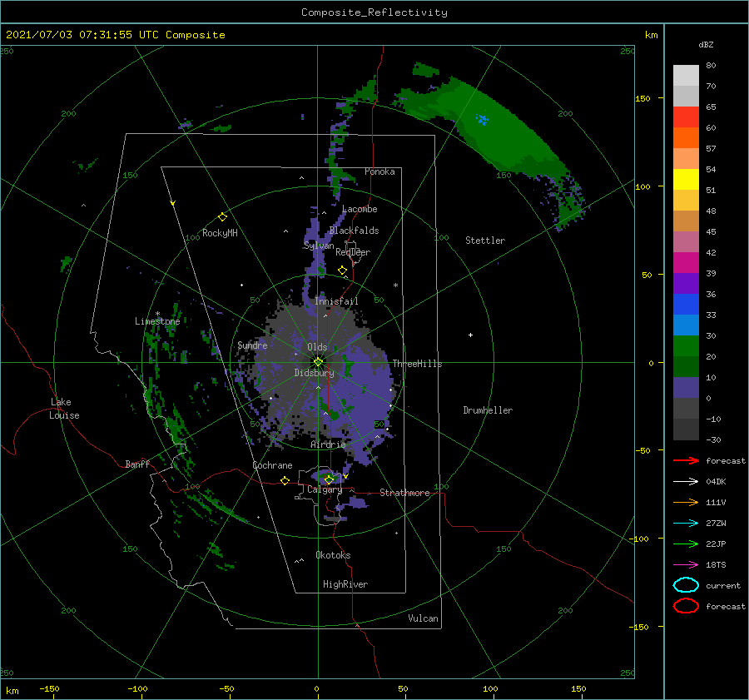Pick the light gray 80-70 dBZ swatch
749x700 pixels.
pos(686,76)
